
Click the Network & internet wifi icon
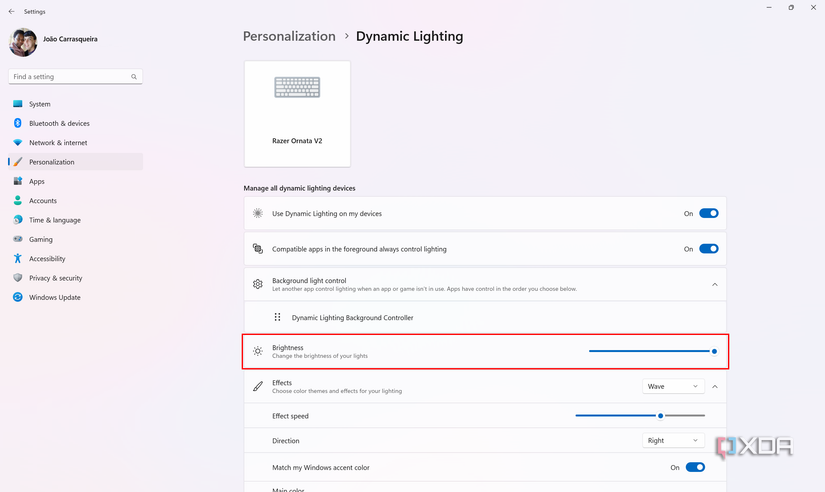18,143
